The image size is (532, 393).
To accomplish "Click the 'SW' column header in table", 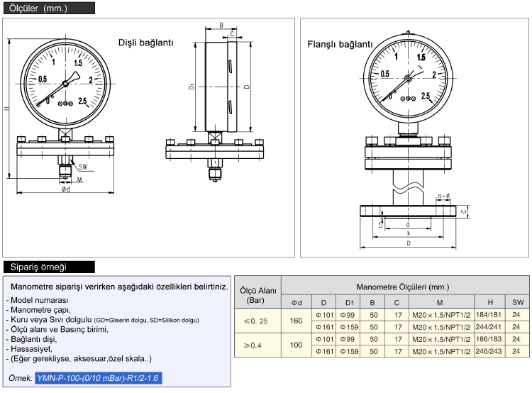I will pos(518,302).
